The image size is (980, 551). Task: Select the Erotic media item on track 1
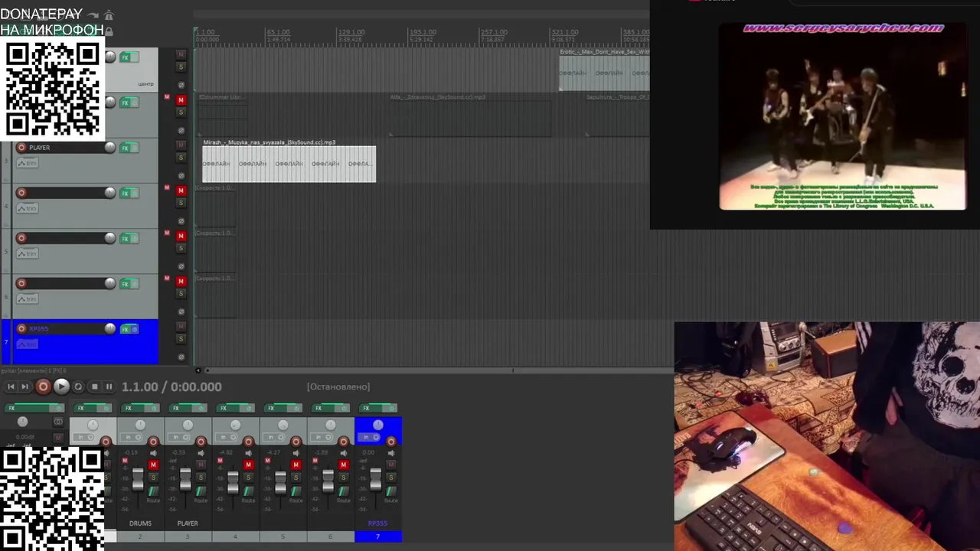[x=604, y=73]
